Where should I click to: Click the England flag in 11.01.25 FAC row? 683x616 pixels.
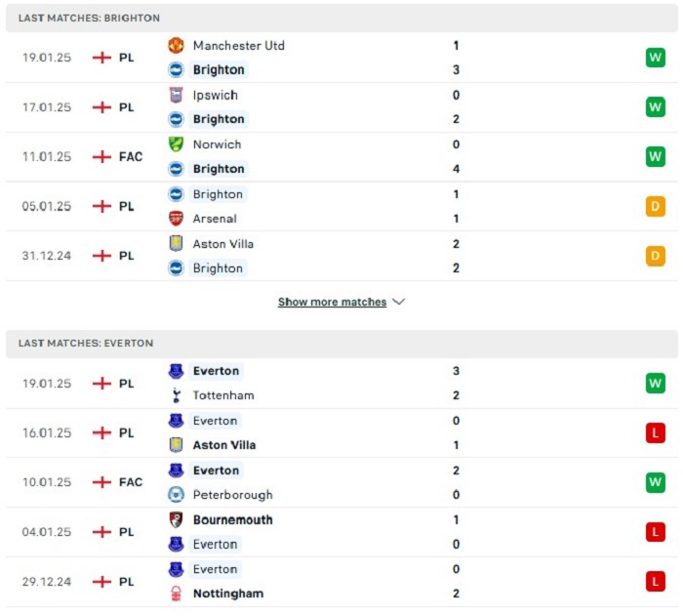101,156
